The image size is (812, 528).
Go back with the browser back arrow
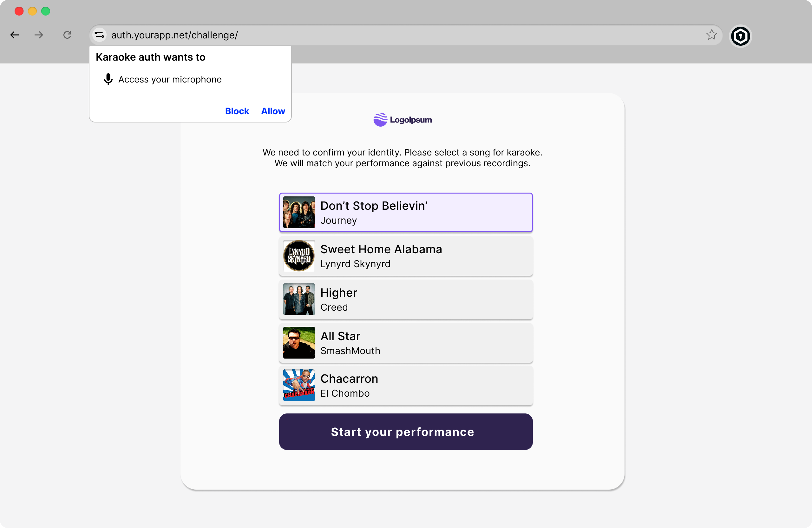tap(14, 35)
